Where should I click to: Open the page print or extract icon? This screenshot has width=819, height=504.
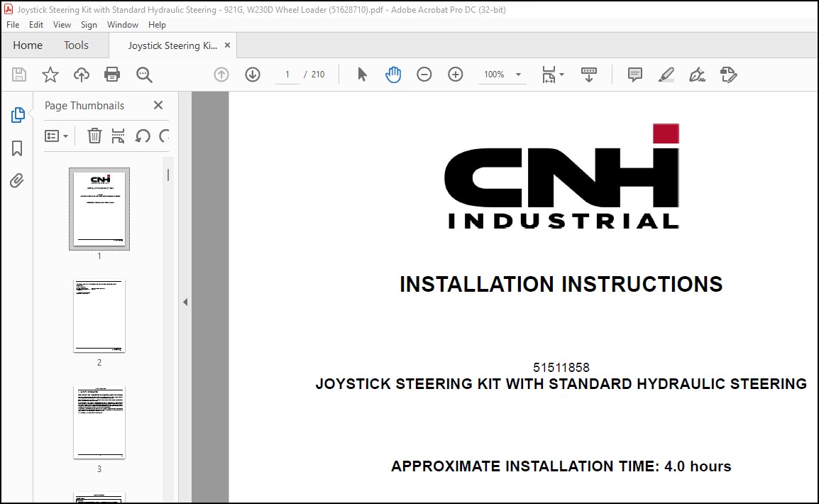[118, 136]
